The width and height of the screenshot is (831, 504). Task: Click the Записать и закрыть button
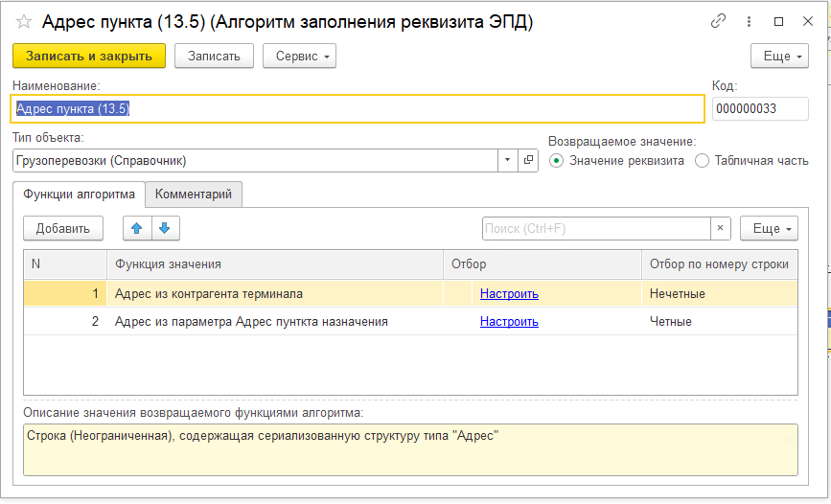pyautogui.click(x=89, y=57)
